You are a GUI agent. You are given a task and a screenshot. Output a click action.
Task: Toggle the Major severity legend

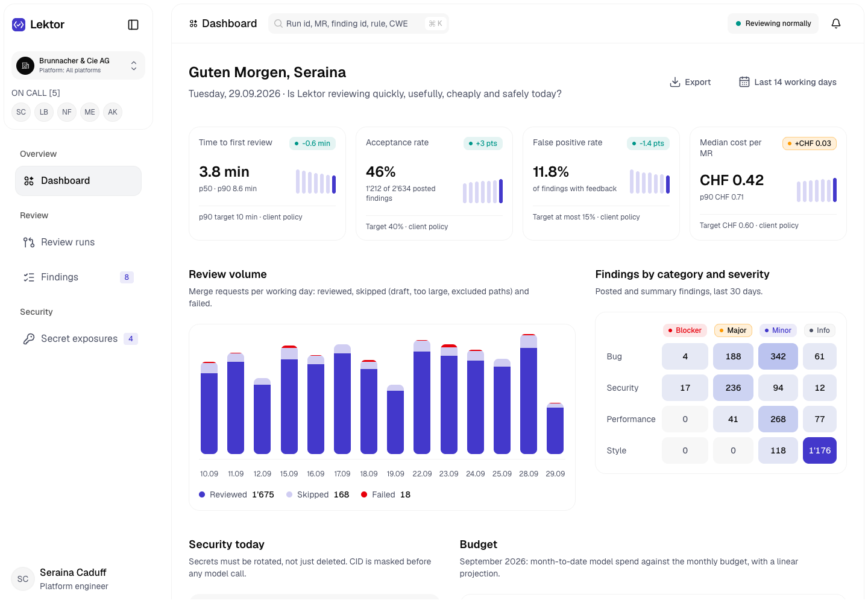tap(733, 330)
